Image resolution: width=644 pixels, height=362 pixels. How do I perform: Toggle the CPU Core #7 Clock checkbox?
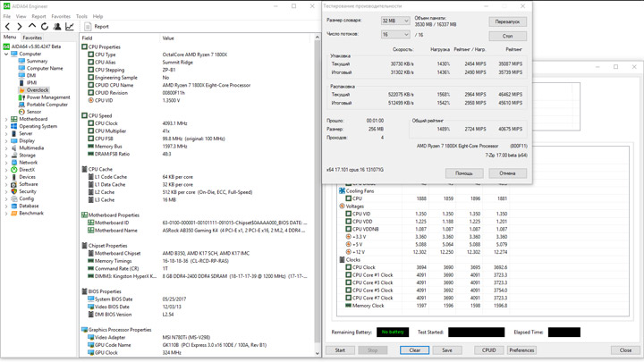pyautogui.click(x=348, y=298)
